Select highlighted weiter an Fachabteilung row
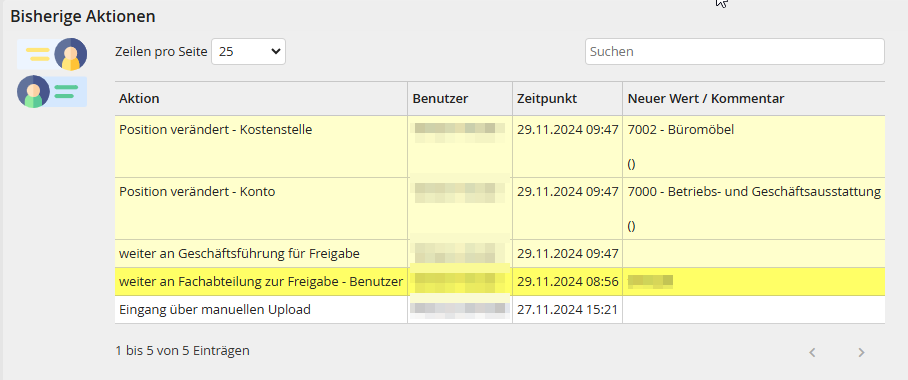The height and width of the screenshot is (380, 908). pyautogui.click(x=500, y=282)
